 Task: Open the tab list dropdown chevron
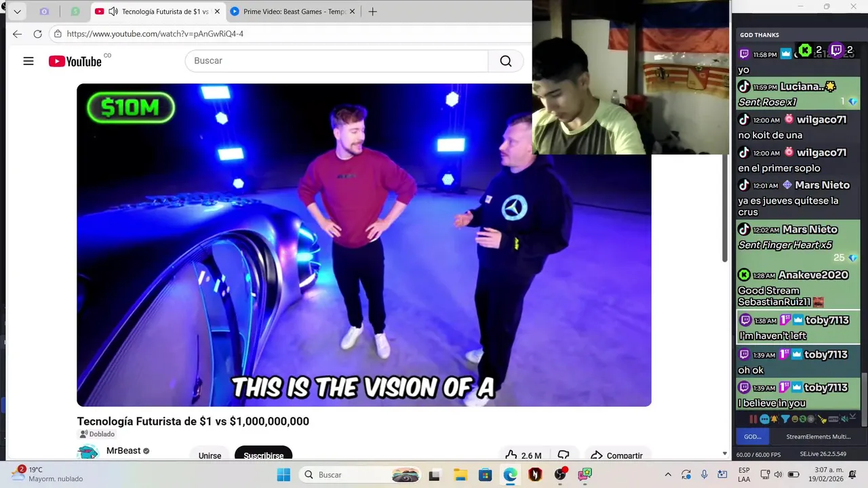coord(17,12)
